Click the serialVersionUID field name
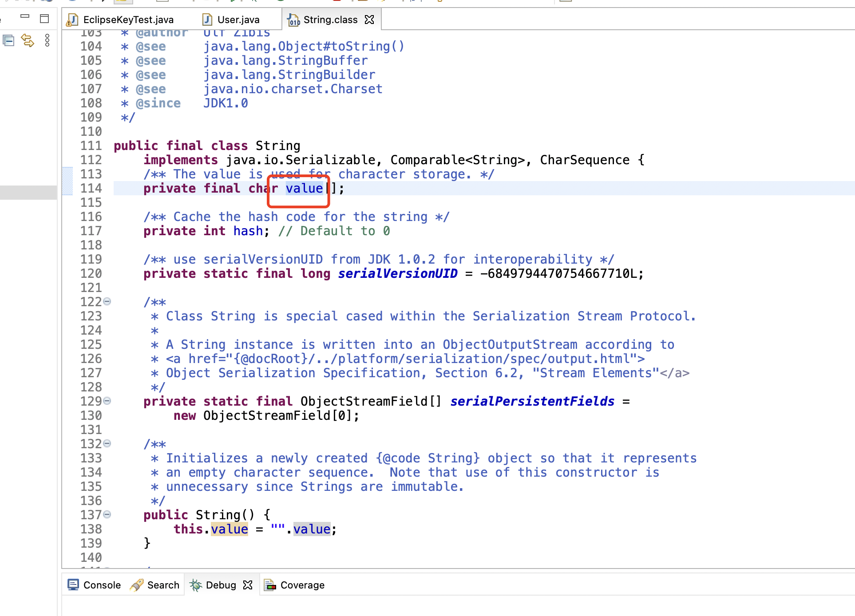 click(x=397, y=273)
